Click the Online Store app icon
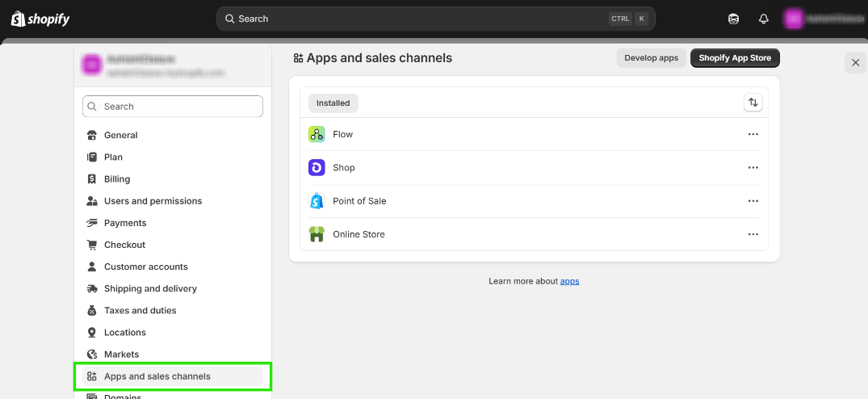The width and height of the screenshot is (868, 399). tap(317, 234)
